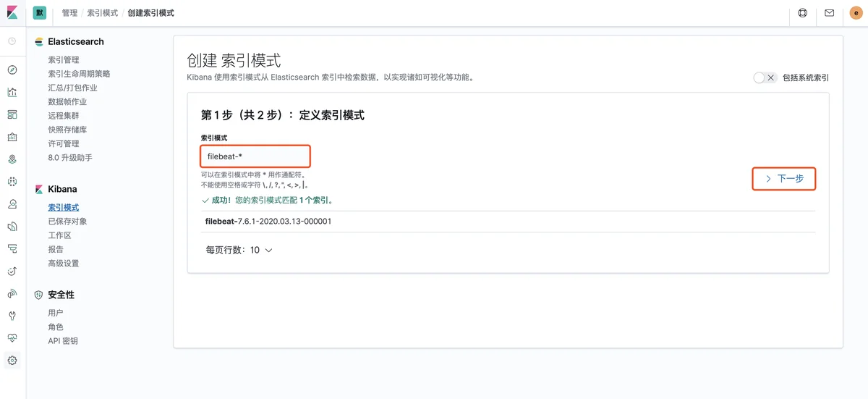The image size is (868, 399).
Task: Click filebeat-7.6.1-2020.03.13-000001 index row
Action: tap(508, 222)
